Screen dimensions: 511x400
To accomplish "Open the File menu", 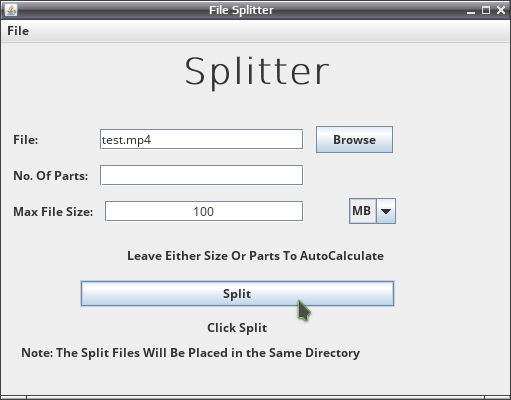I will (x=18, y=31).
